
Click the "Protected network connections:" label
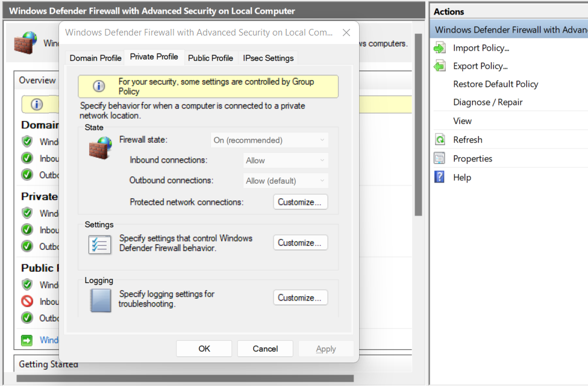(187, 202)
